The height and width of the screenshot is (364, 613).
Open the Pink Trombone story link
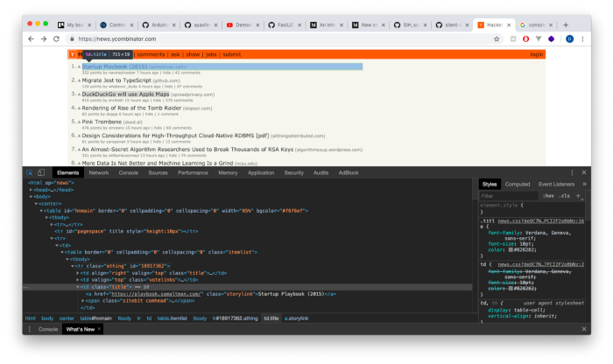(x=102, y=122)
